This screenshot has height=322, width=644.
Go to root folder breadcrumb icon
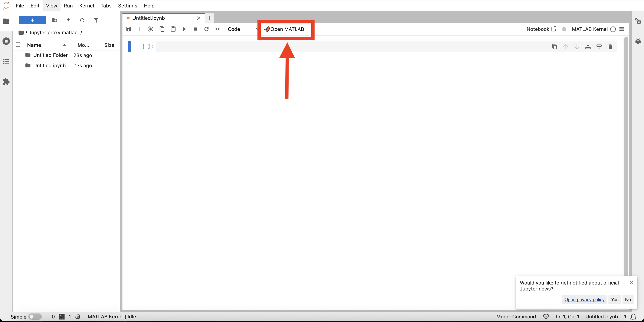21,33
